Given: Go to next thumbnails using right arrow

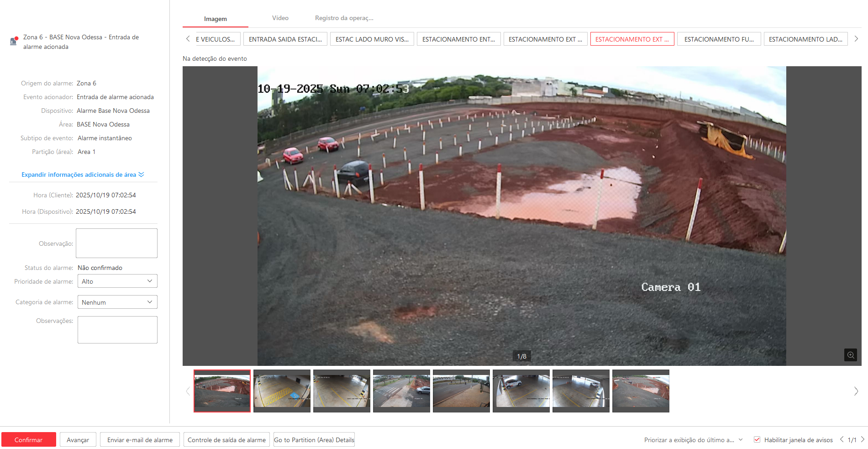Looking at the screenshot, I should click(x=856, y=391).
